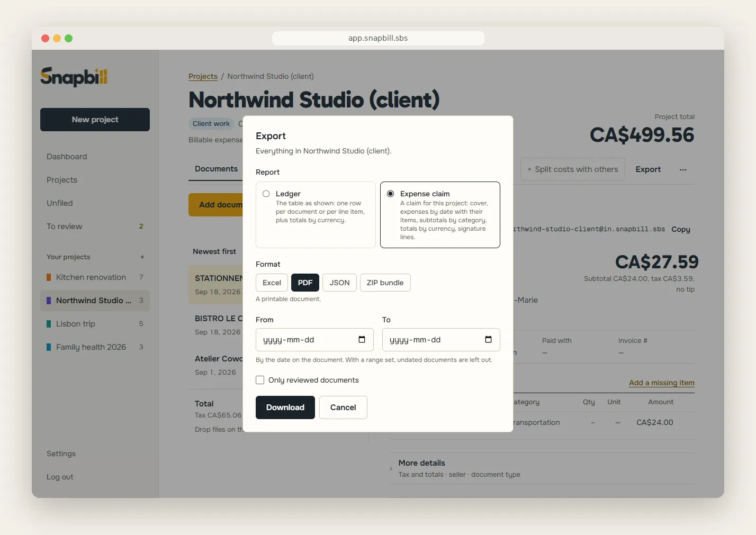Click the Snapbill logo

click(x=74, y=77)
